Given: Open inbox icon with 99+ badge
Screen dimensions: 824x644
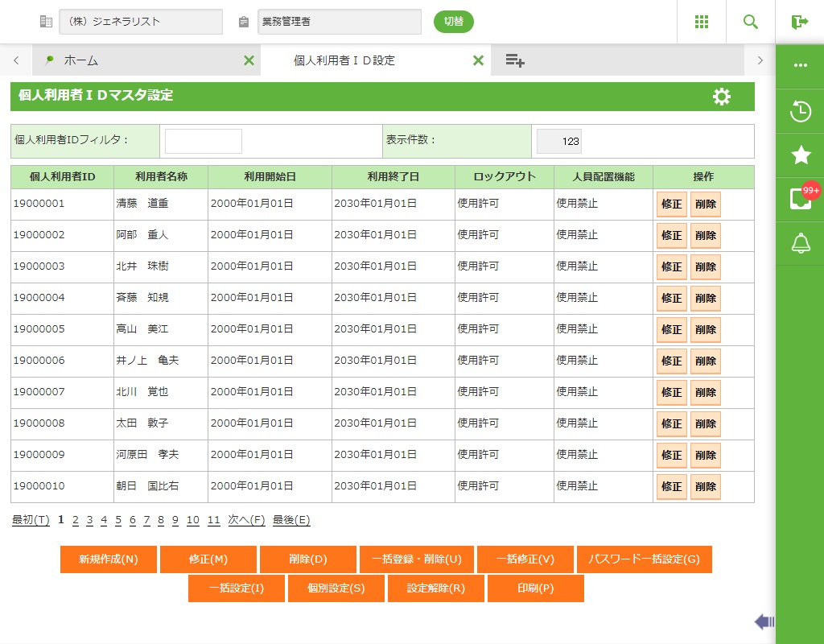Looking at the screenshot, I should [x=800, y=200].
